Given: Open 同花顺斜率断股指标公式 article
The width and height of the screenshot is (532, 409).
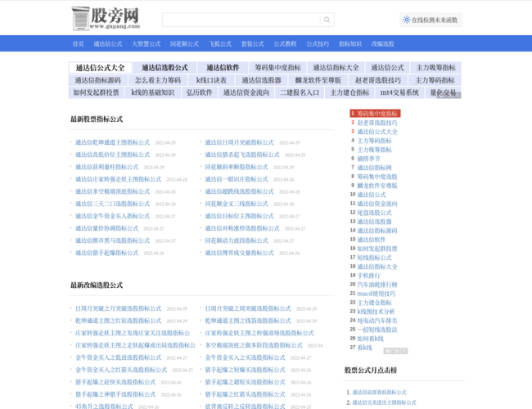Looking at the screenshot, I should coord(237,167).
